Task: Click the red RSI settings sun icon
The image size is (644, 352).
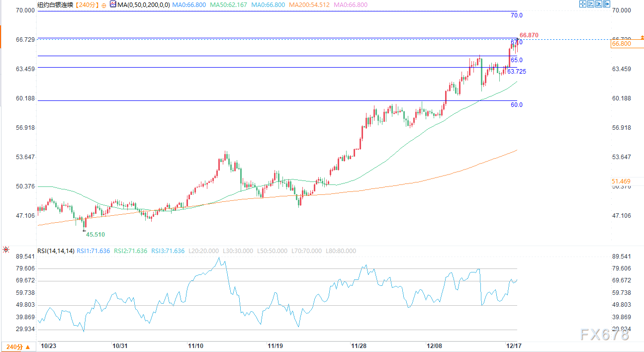Action: click(x=5, y=250)
